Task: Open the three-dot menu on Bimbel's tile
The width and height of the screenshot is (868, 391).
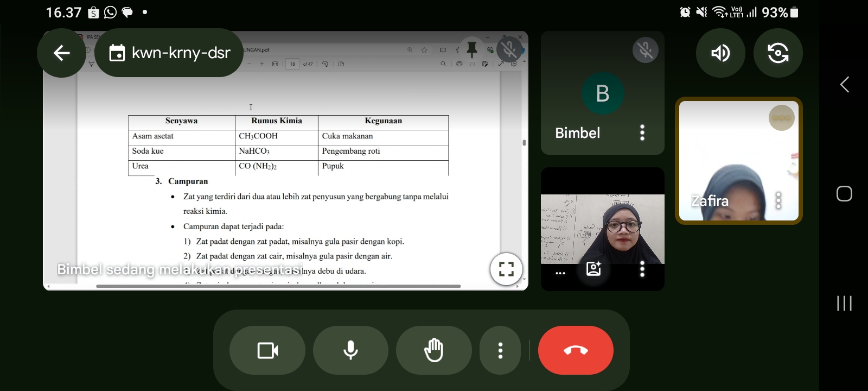Action: [642, 133]
